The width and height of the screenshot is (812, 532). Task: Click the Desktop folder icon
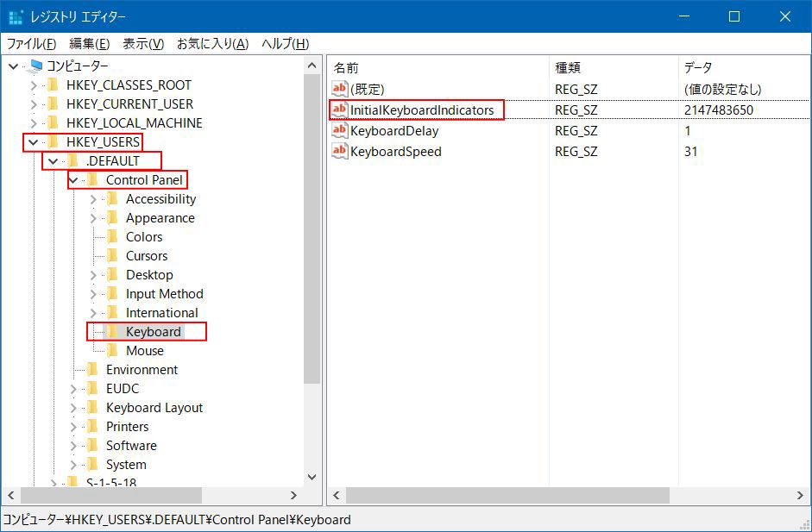[112, 275]
